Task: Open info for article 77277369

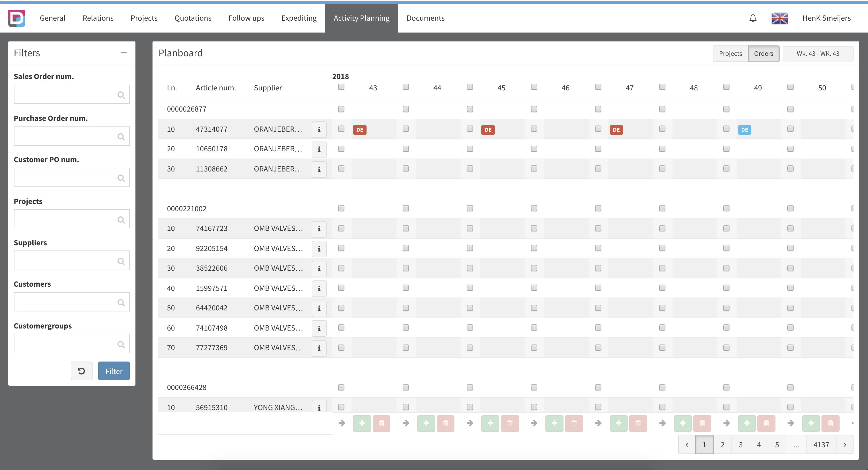Action: coord(319,348)
